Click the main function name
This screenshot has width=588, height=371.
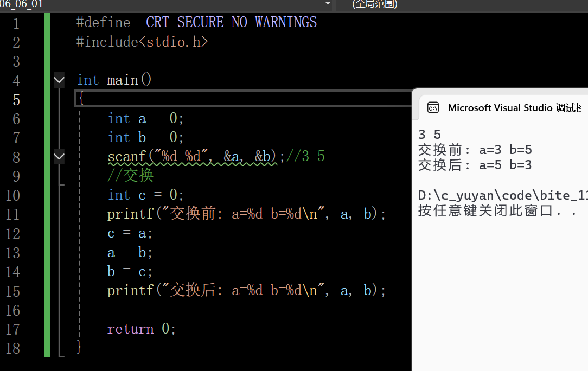pyautogui.click(x=122, y=80)
